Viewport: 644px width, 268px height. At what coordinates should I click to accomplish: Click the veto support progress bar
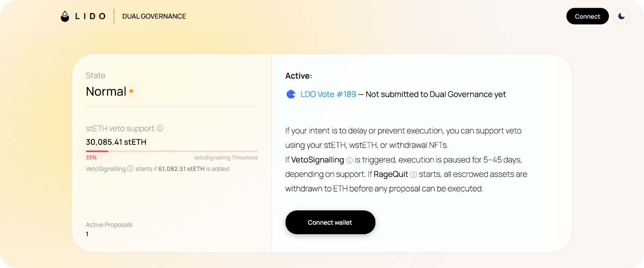(x=171, y=151)
